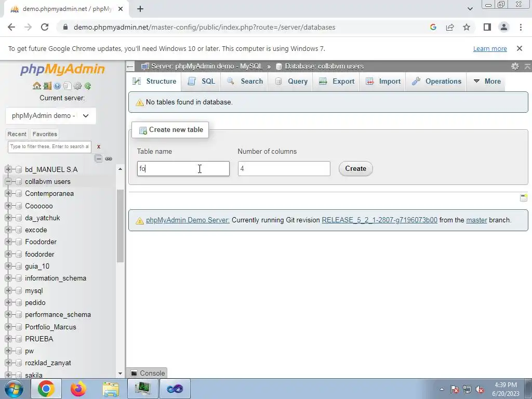Screen dimensions: 532x399
Task: Select Foodorder database in tree
Action: (x=41, y=242)
